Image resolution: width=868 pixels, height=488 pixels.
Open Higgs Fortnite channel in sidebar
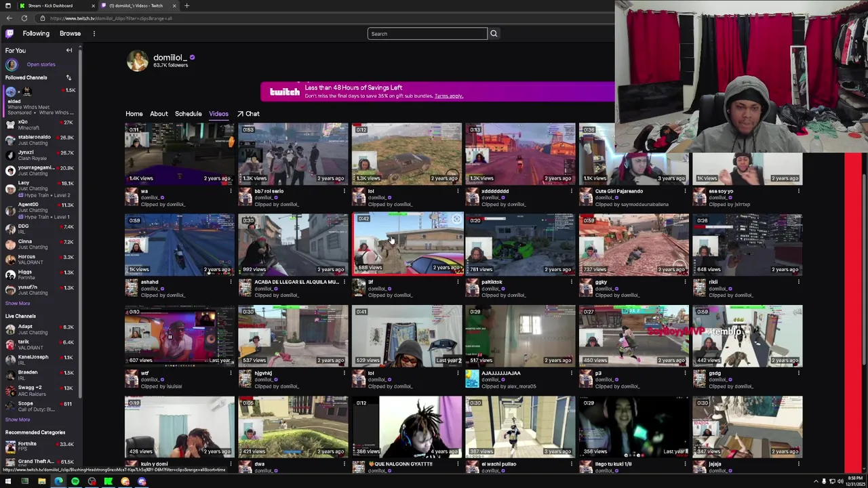click(39, 274)
